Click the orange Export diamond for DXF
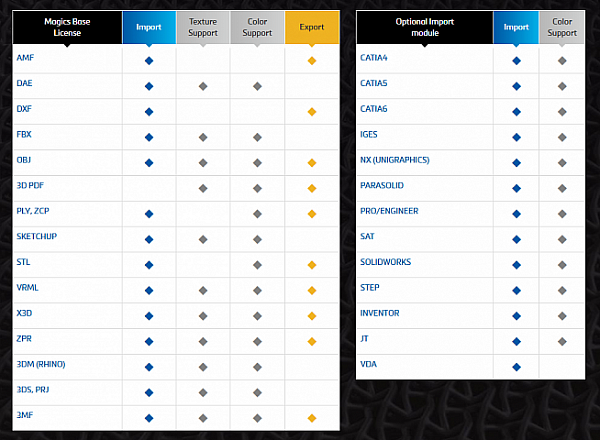Image resolution: width=600 pixels, height=440 pixels. (312, 111)
